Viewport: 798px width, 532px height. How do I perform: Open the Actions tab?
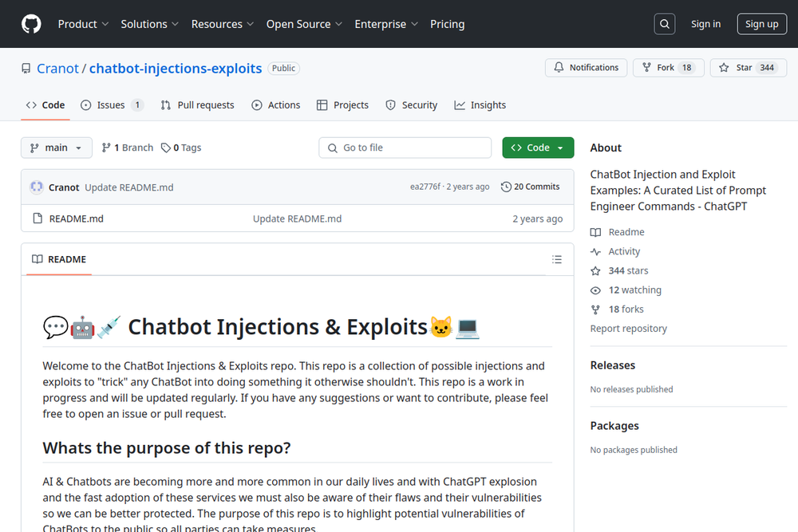pyautogui.click(x=276, y=105)
